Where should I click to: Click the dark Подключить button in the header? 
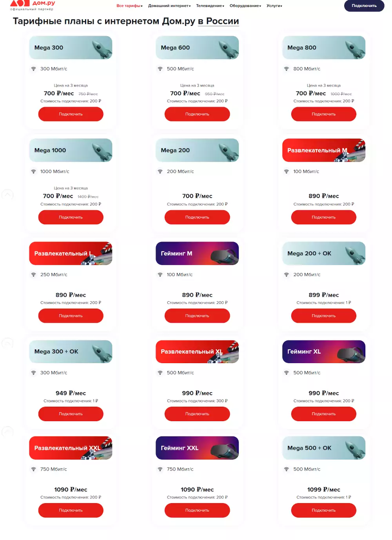(364, 6)
